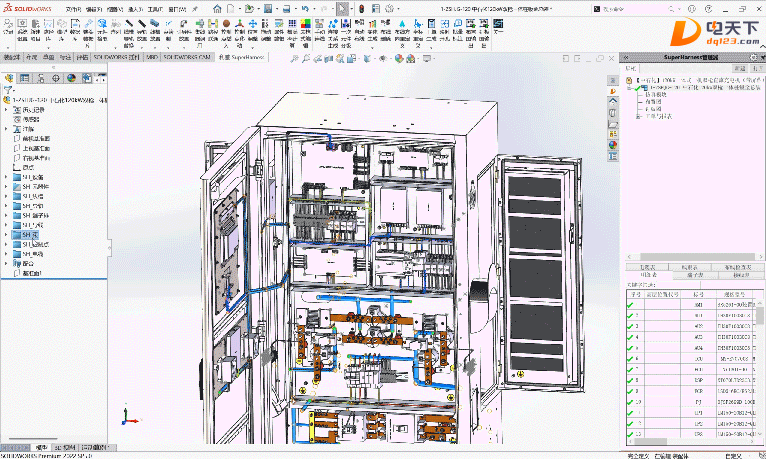Image resolution: width=766 pixels, height=459 pixels.
Task: Click the blue water-drop icon in the ribbon
Action: (402, 23)
